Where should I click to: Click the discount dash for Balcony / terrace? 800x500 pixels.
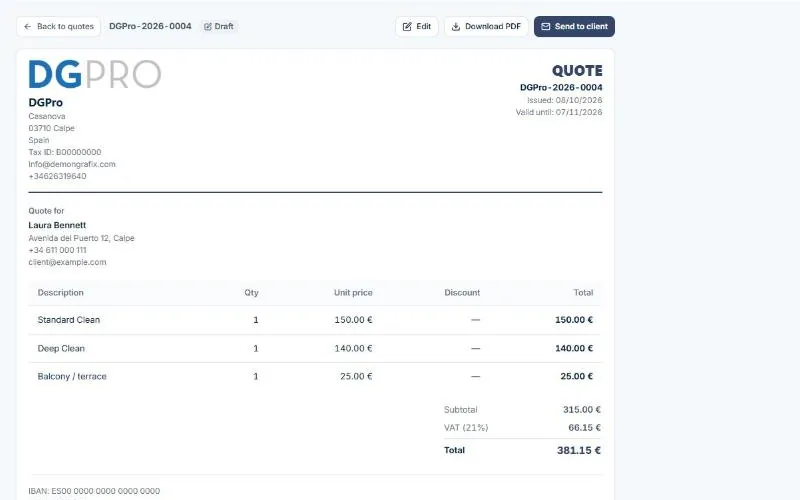475,376
